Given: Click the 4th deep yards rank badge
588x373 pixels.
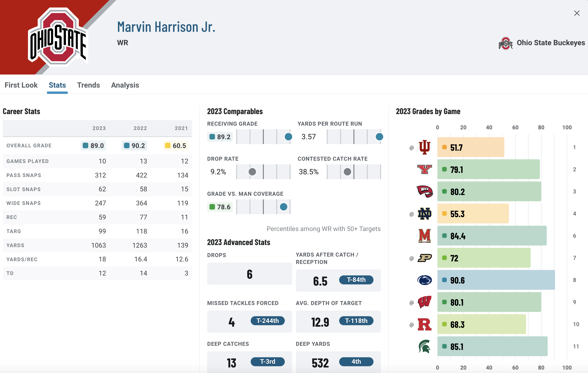Looking at the screenshot, I should click(356, 361).
